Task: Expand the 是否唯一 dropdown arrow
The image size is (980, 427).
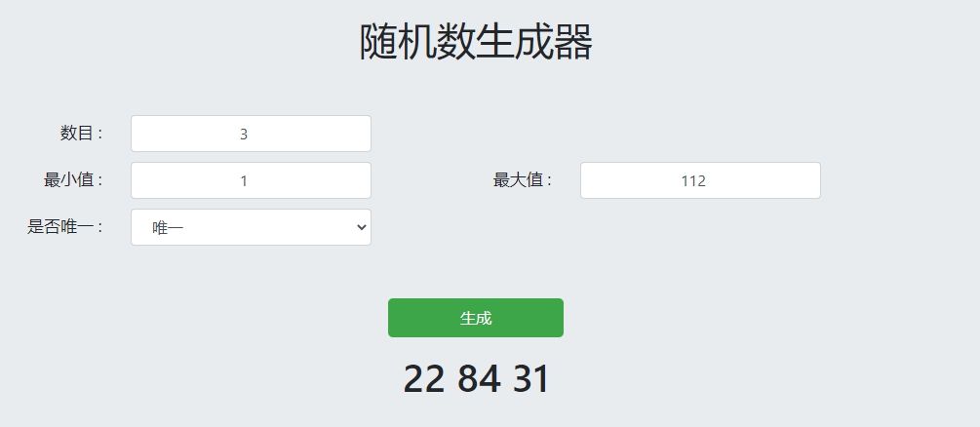Action: 361,227
